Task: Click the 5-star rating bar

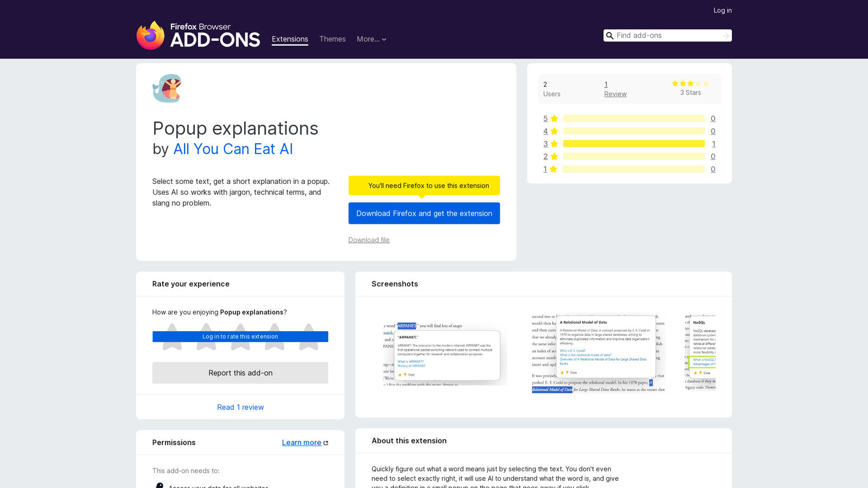Action: click(x=634, y=118)
